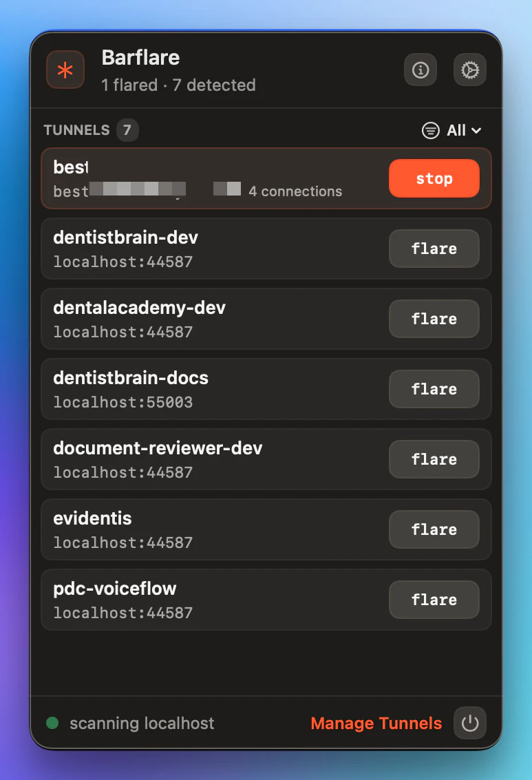Select the dentistbrain-docs tunnel name
This screenshot has width=532, height=780.
[131, 377]
